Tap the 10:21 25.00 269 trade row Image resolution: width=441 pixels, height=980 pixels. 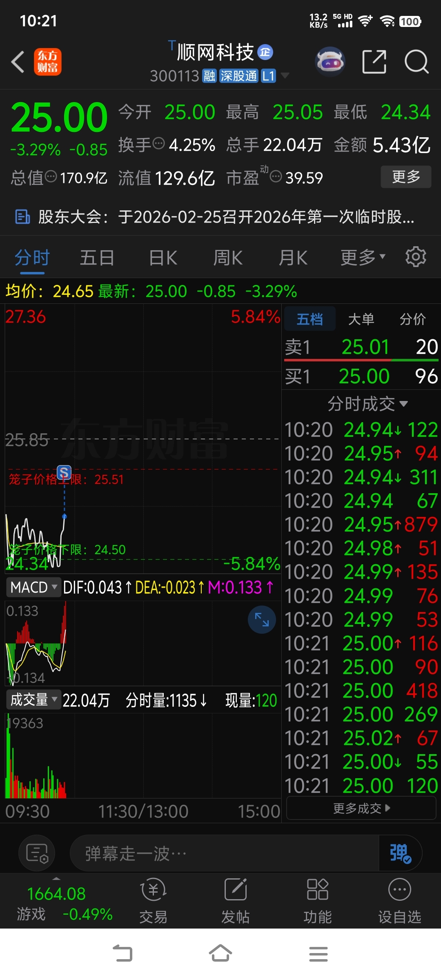tap(361, 714)
